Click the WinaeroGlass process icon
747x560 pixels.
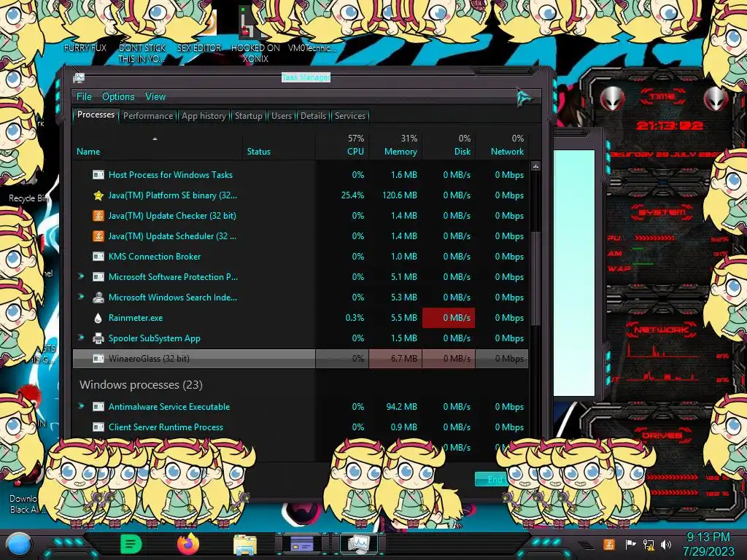coord(98,359)
